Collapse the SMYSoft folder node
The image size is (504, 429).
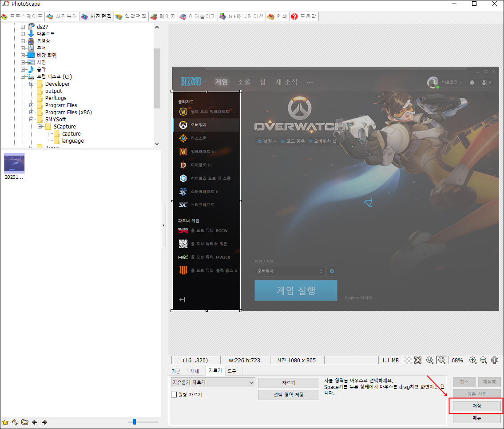[x=31, y=120]
